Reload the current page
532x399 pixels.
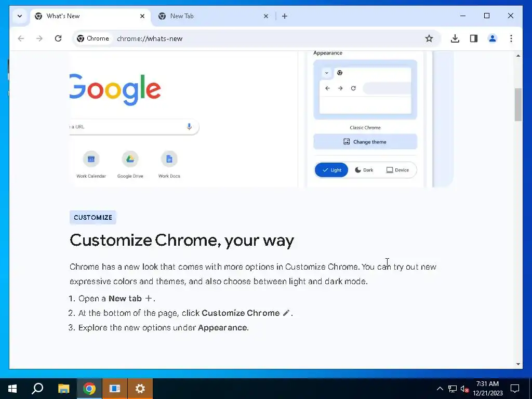(58, 38)
